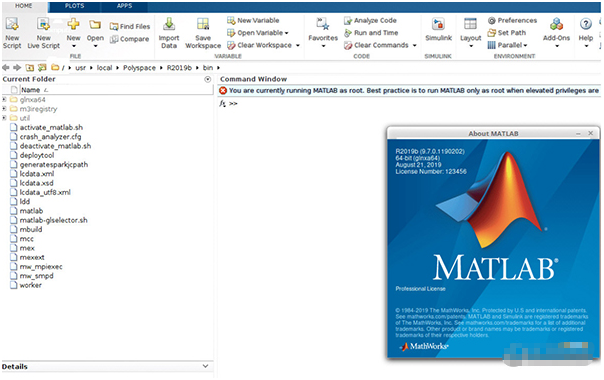
Task: Click the Open folder icon
Action: coord(95,25)
